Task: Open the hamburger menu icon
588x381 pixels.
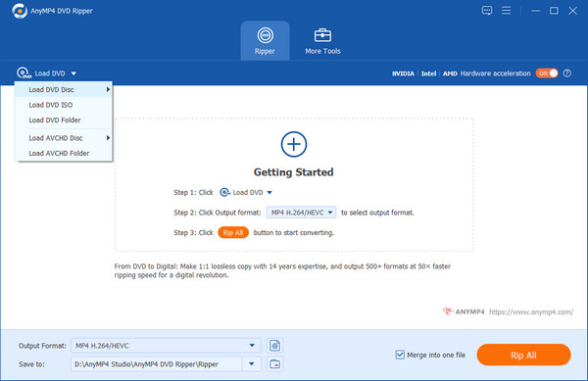Action: point(506,11)
